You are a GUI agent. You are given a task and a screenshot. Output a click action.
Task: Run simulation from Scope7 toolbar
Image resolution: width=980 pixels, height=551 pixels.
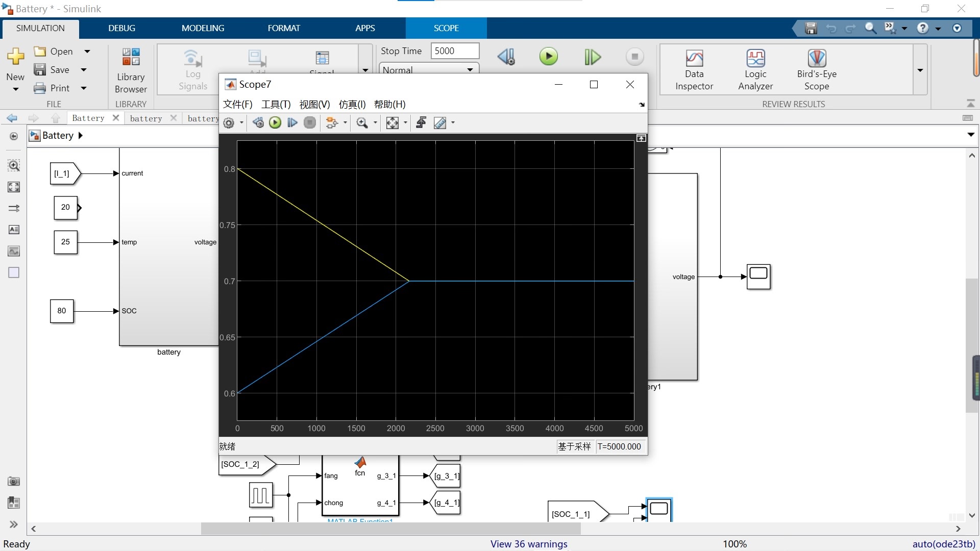click(x=275, y=123)
